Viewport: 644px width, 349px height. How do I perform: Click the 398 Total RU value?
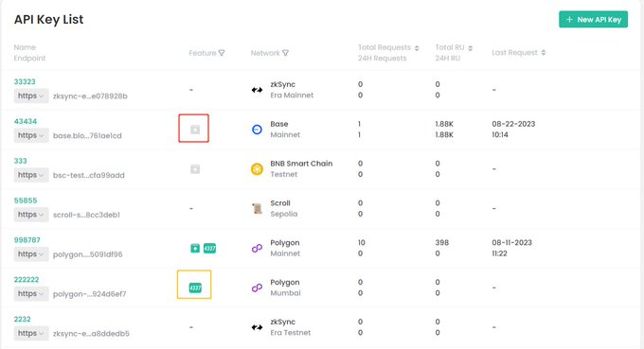tap(442, 242)
